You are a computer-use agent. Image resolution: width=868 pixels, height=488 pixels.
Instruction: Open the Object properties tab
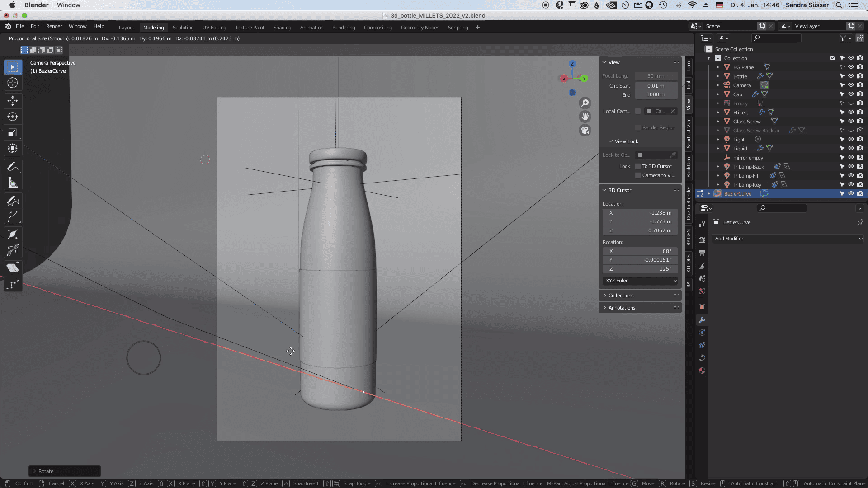coord(702,307)
